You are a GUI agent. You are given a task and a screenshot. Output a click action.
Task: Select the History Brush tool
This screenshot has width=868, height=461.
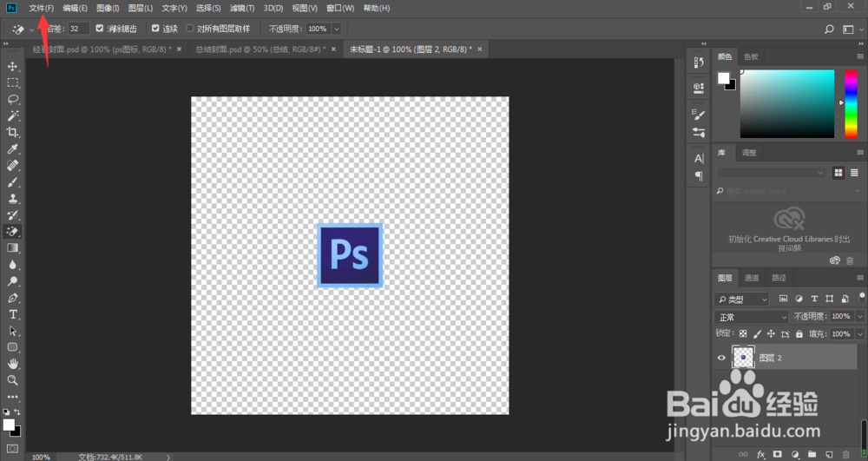tap(12, 214)
